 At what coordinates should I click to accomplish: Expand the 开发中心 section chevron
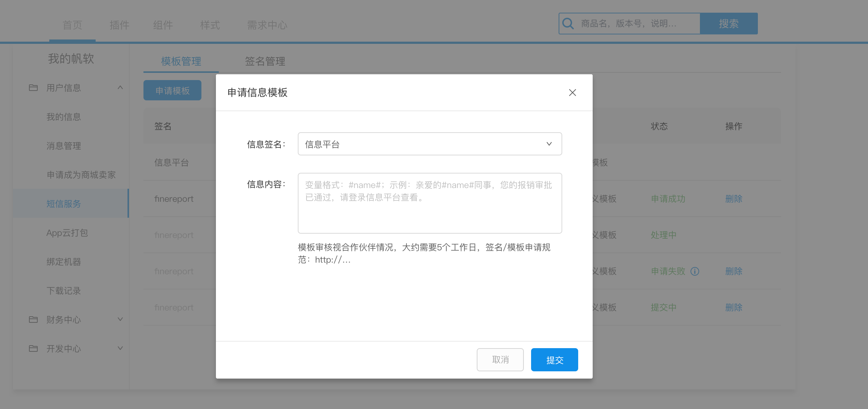[120, 348]
